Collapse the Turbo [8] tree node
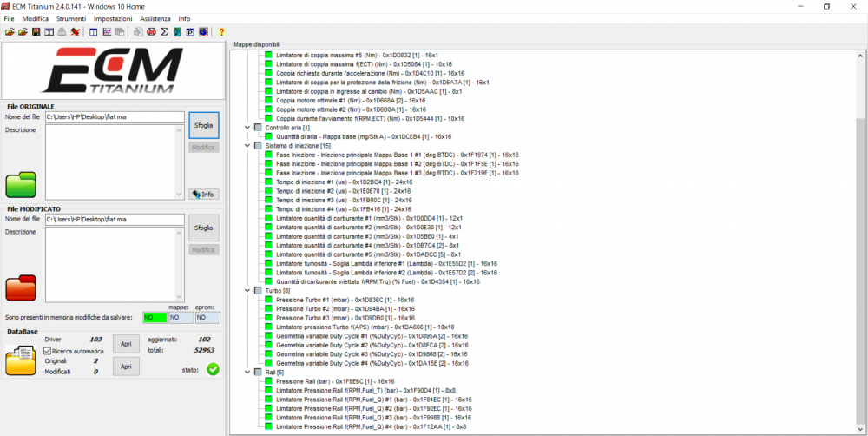The height and width of the screenshot is (436, 868). tap(247, 291)
